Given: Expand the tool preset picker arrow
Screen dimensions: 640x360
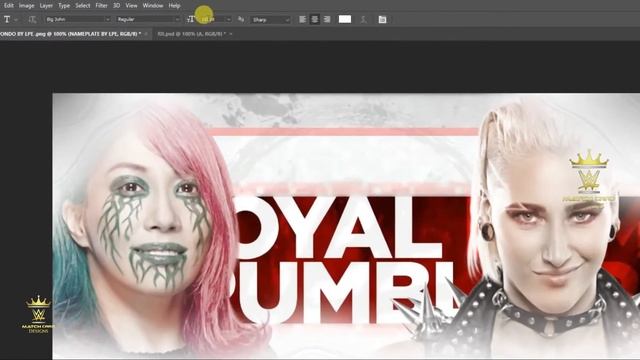Looking at the screenshot, I should (x=16, y=20).
